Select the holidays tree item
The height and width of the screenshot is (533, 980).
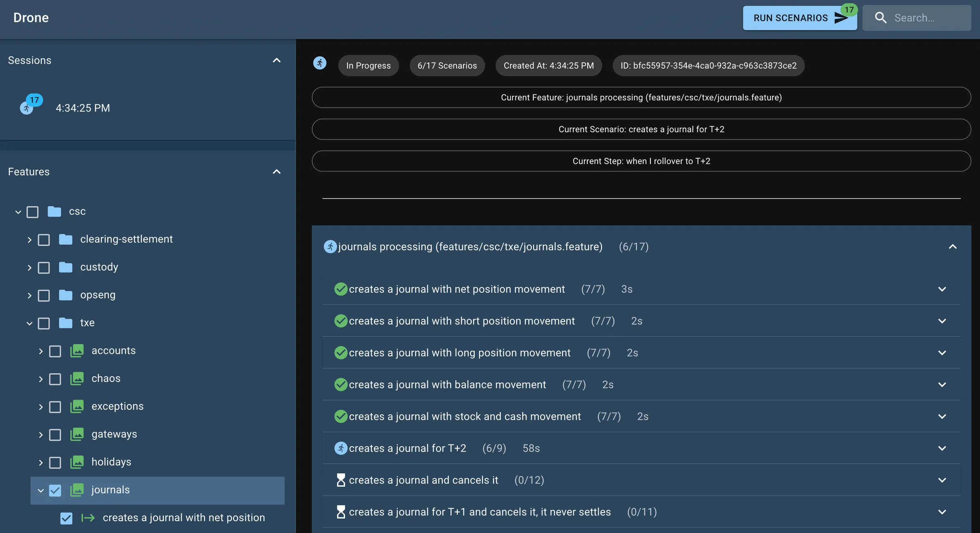pos(111,462)
